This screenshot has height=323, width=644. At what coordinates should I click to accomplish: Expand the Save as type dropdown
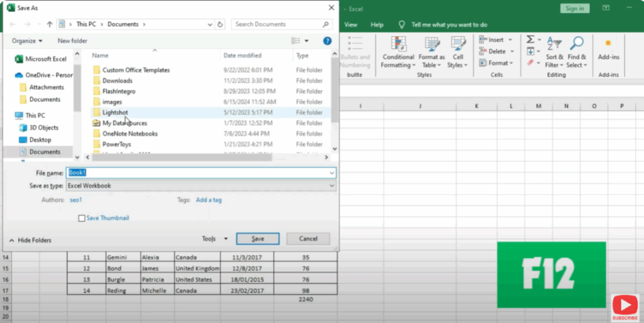coord(331,186)
